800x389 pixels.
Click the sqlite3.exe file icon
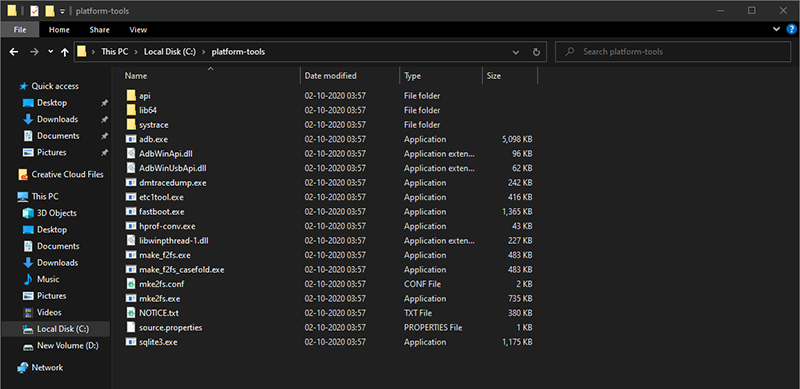(x=131, y=342)
